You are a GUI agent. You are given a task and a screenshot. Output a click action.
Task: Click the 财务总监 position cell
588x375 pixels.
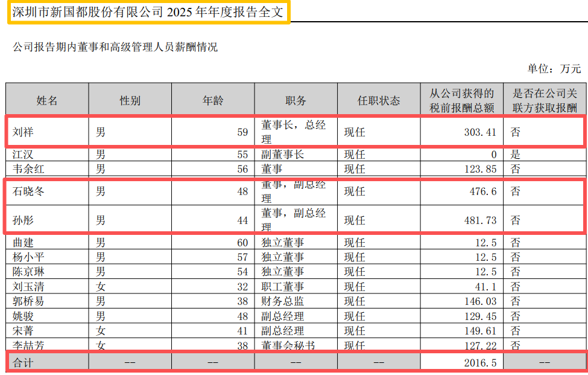coord(282,301)
